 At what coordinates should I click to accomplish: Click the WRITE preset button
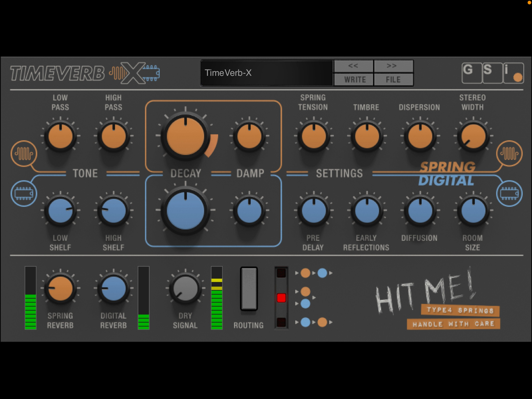[x=354, y=79]
